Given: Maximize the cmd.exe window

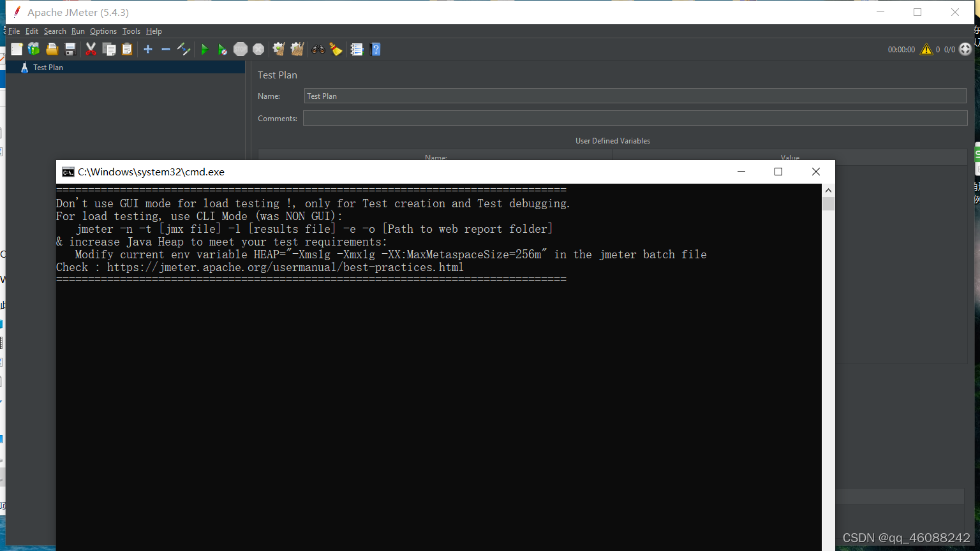Looking at the screenshot, I should [x=778, y=172].
